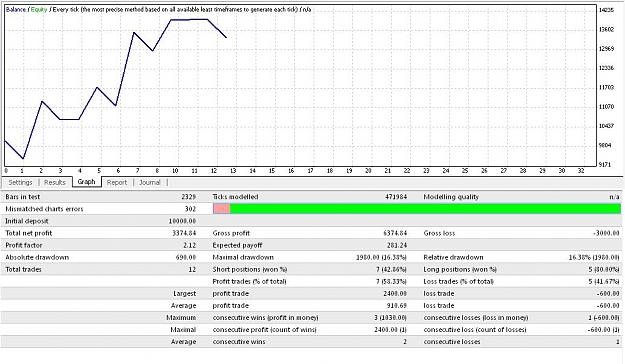
Task: Click 'consecutive profit (count of wins)' label
Action: 265,329
